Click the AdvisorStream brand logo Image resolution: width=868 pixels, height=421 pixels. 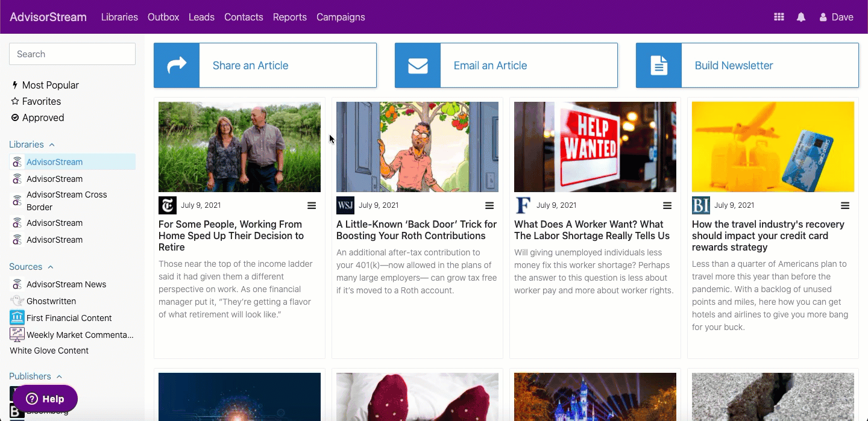(48, 17)
